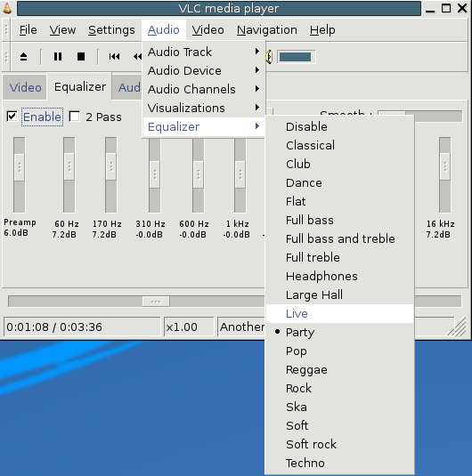Open the View menu
Viewport: 472px width, 476px height.
(62, 30)
